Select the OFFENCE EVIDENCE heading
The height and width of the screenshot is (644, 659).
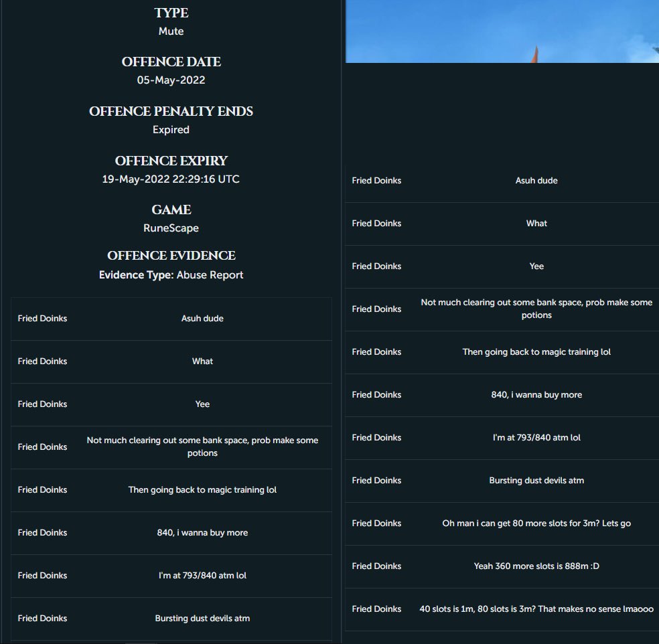click(171, 256)
